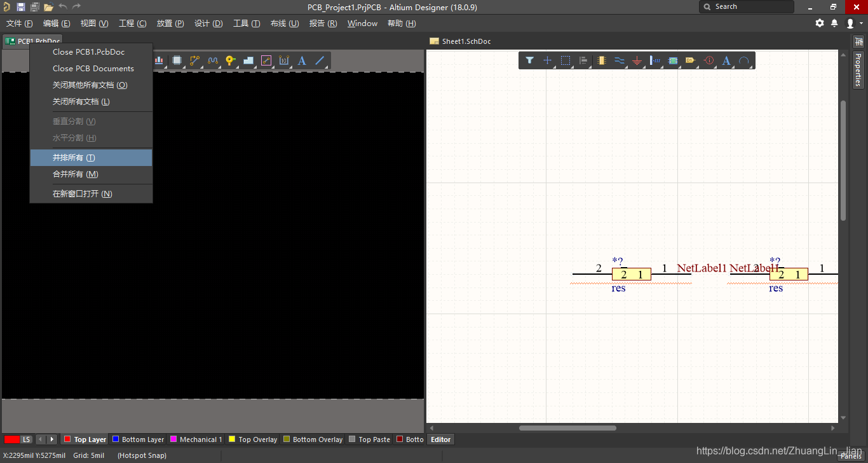The image size is (868, 463).
Task: Select the Place Component chip icon in PCB toolbar
Action: pyautogui.click(x=177, y=60)
